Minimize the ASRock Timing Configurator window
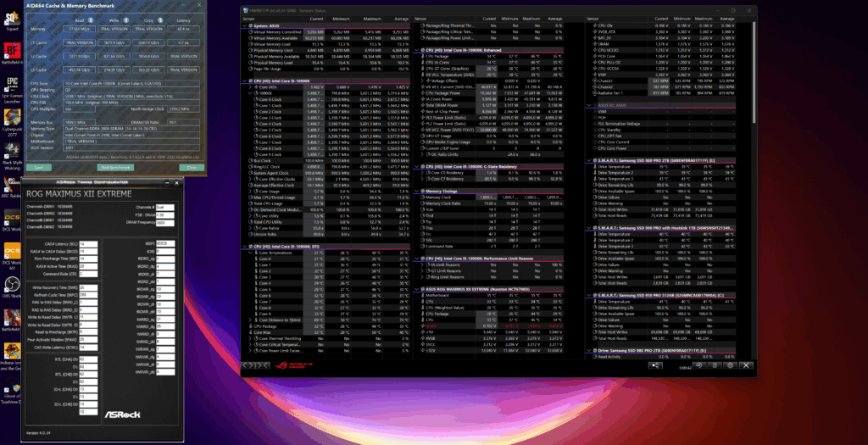This screenshot has width=868, height=445. pos(167,182)
